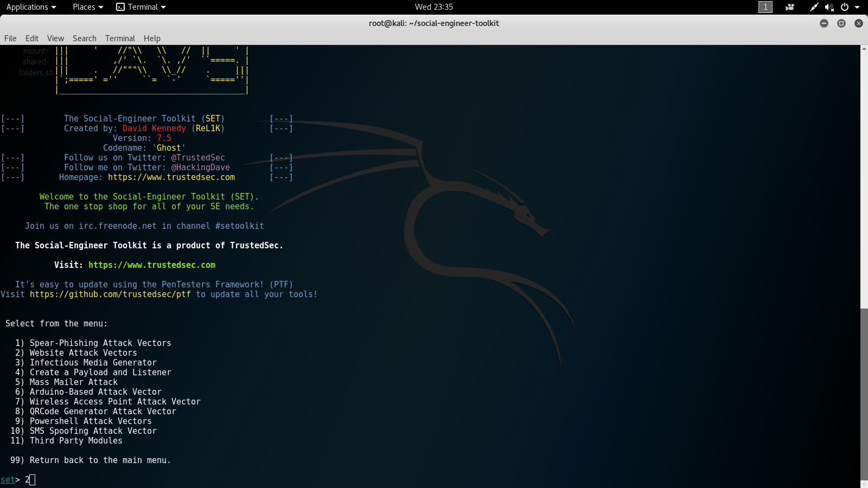The width and height of the screenshot is (868, 488).
Task: Click '6) Arduino-Based Attack Vector' text
Action: tap(88, 392)
